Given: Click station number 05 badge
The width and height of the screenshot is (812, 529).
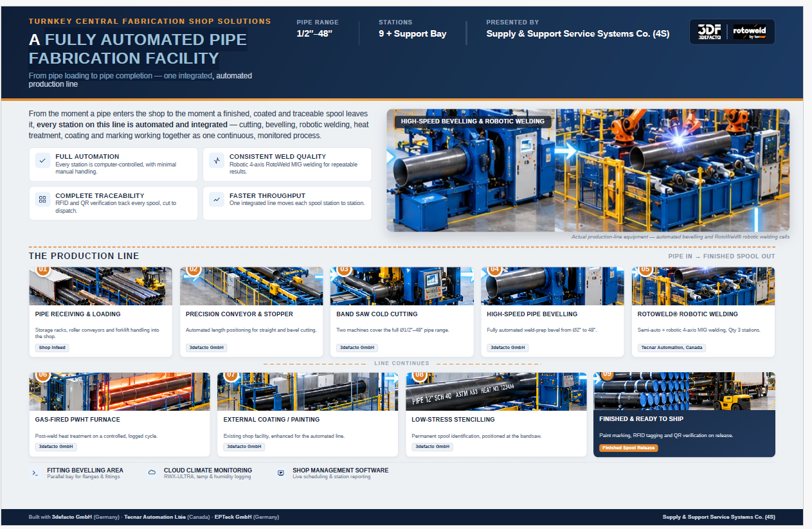Looking at the screenshot, I should pos(645,270).
